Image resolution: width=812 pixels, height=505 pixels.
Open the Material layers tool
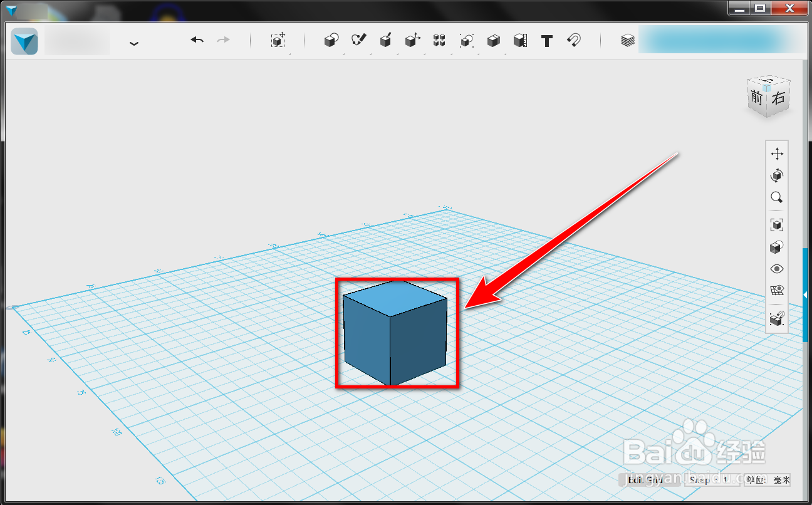pyautogui.click(x=628, y=41)
